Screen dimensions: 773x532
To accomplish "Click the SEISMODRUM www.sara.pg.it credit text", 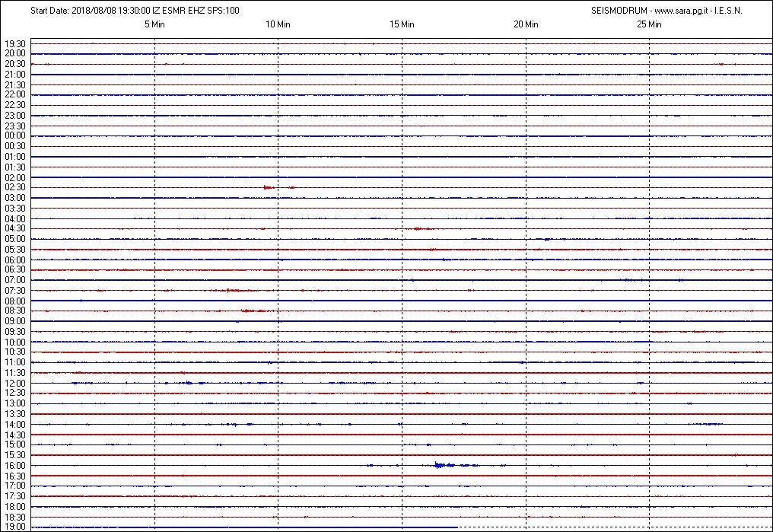I will 666,11.
